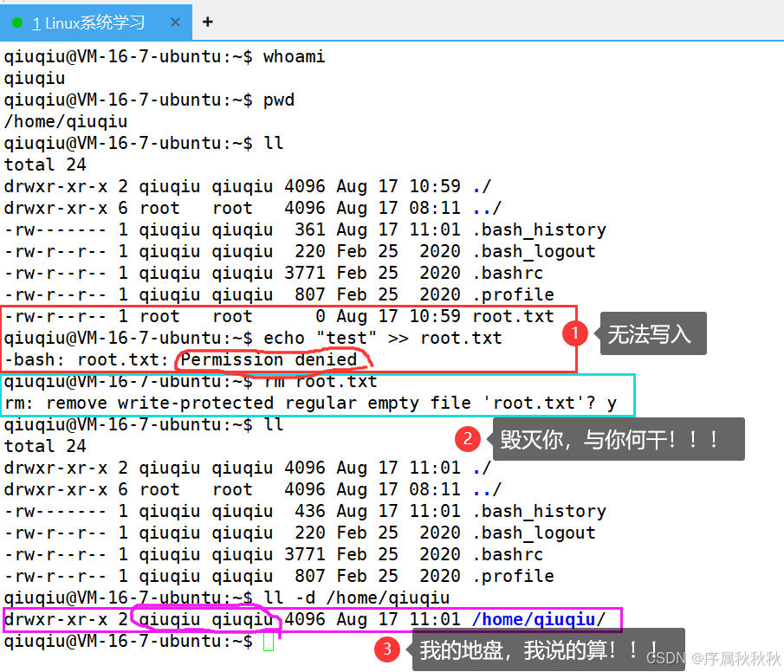Click '.bashrc' in the first listing
Screen dimensions: 784x672
click(x=508, y=273)
